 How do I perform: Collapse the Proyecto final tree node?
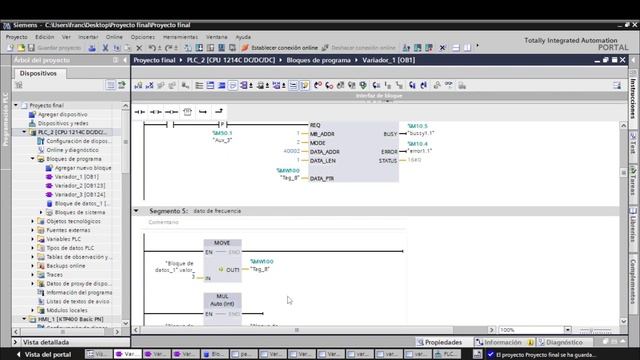coord(16,105)
